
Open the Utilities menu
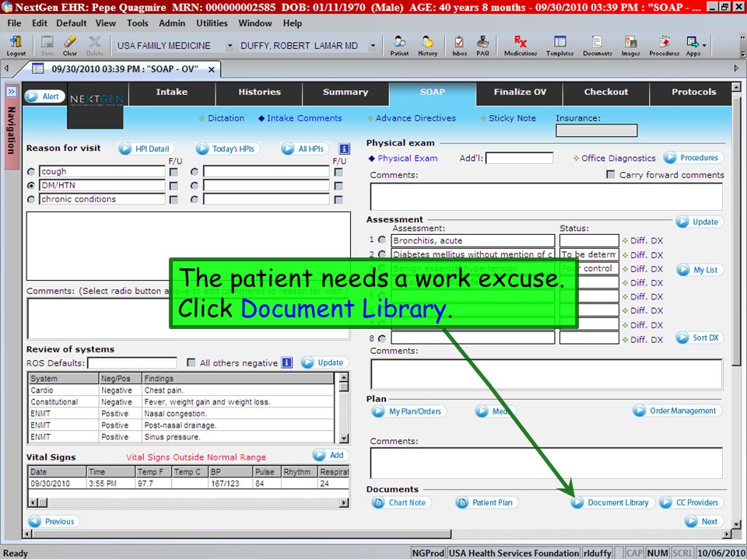coord(212,23)
